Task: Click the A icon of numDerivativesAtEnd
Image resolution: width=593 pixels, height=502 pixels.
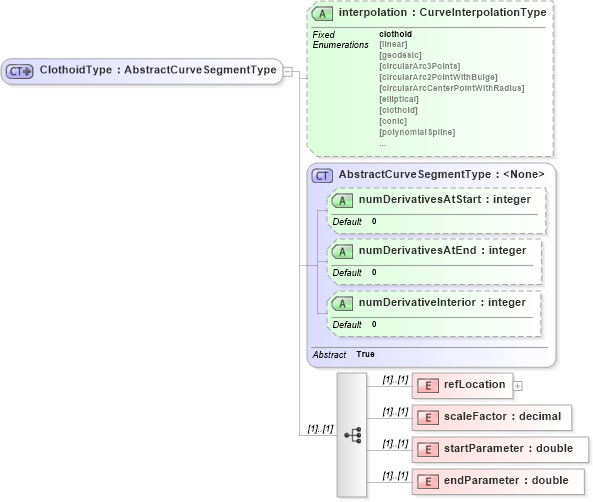Action: tap(342, 252)
